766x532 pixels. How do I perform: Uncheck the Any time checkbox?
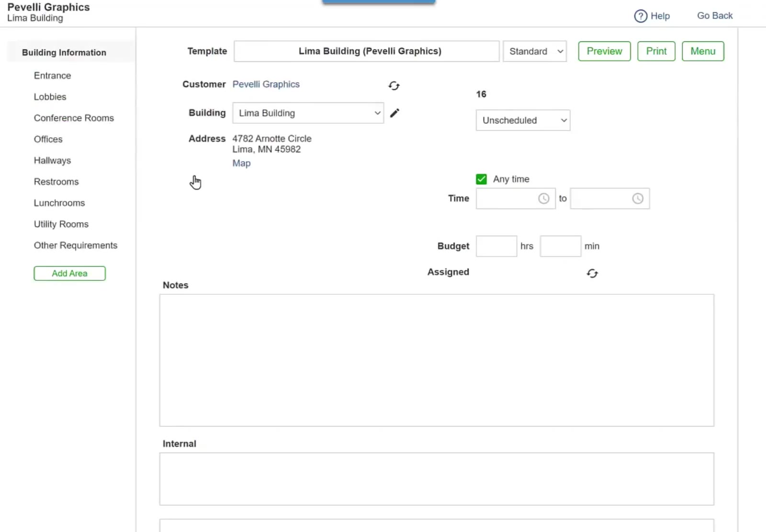481,179
